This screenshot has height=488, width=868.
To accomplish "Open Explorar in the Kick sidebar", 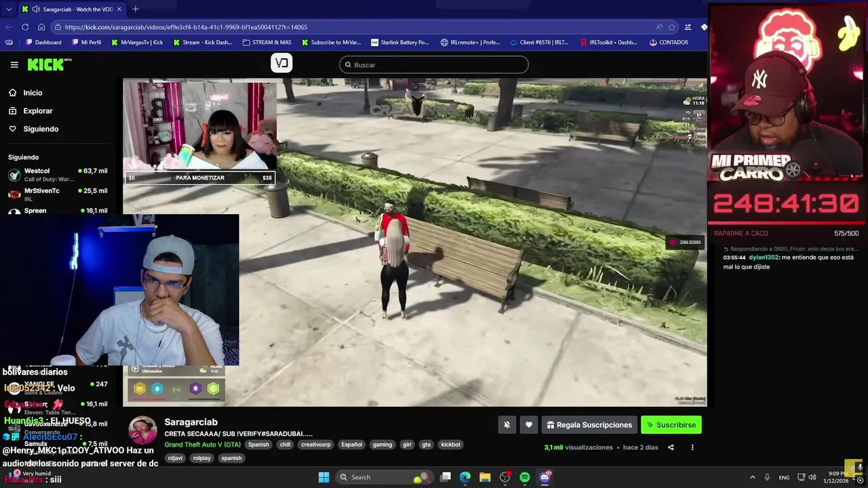I will point(38,110).
